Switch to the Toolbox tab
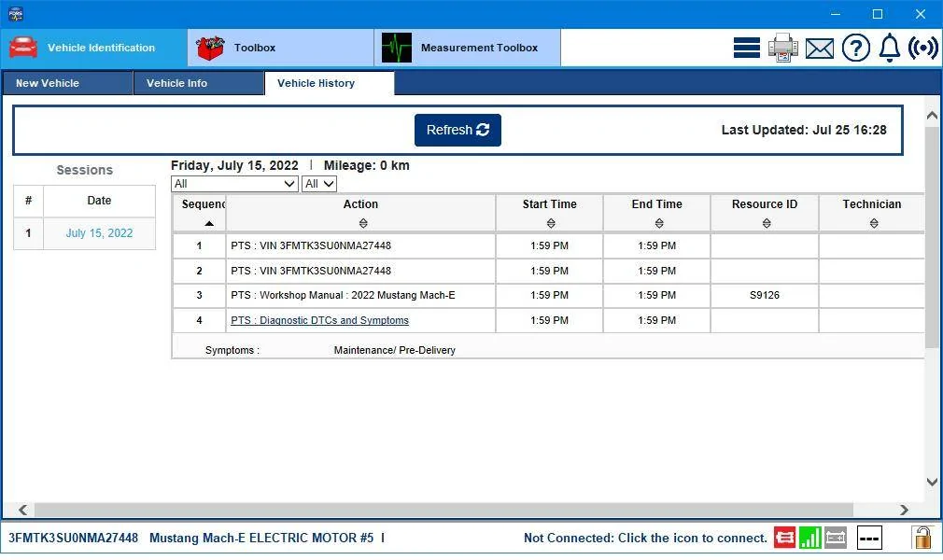943x560 pixels. click(280, 48)
